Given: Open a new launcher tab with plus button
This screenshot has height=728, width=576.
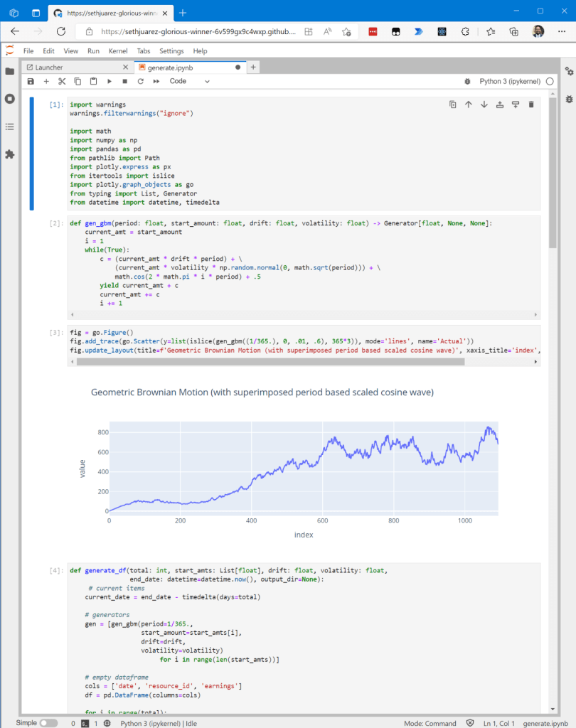Looking at the screenshot, I should 254,67.
